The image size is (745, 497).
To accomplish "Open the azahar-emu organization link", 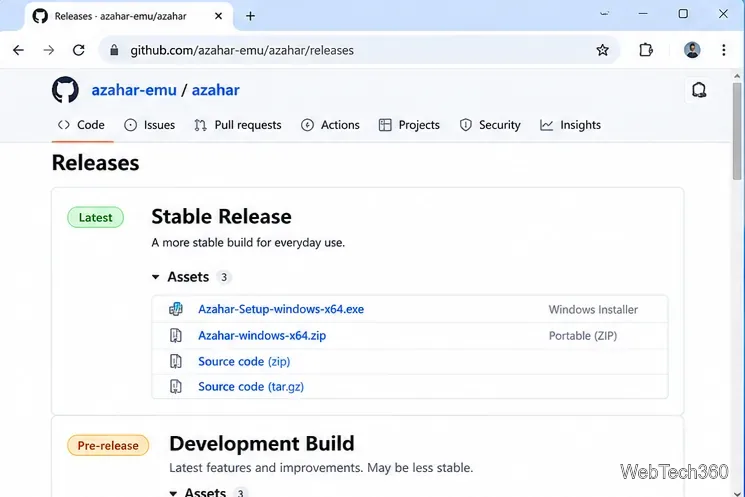I will [134, 90].
